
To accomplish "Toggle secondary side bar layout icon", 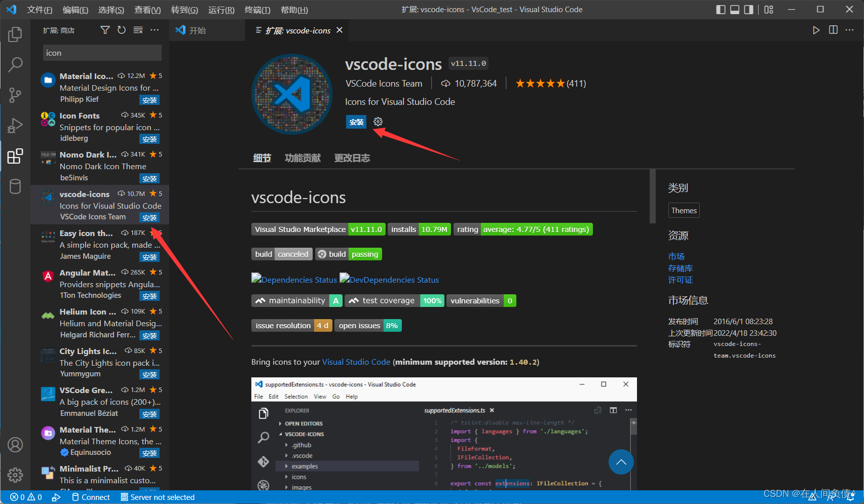I will click(x=748, y=10).
